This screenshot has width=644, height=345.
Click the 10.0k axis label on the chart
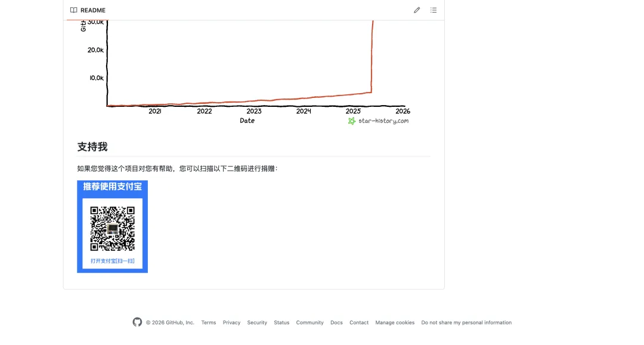(x=97, y=78)
